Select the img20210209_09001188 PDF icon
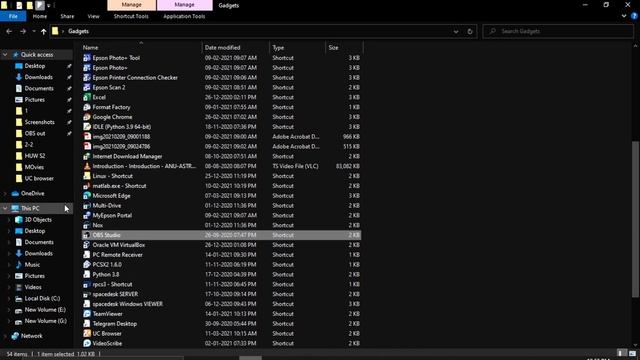Screen dimensions: 640x360 point(87,136)
